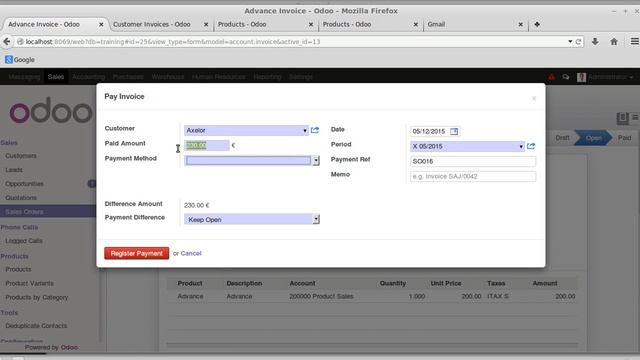Switch to Customer Invoices - Odoo tab
Image resolution: width=640 pixels, height=360 pixels.
[x=152, y=24]
